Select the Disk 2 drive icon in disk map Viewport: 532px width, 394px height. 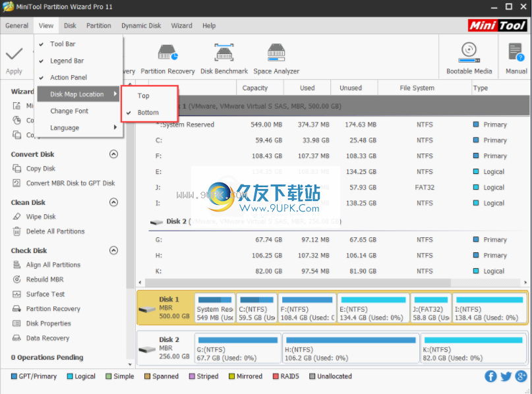tap(147, 349)
